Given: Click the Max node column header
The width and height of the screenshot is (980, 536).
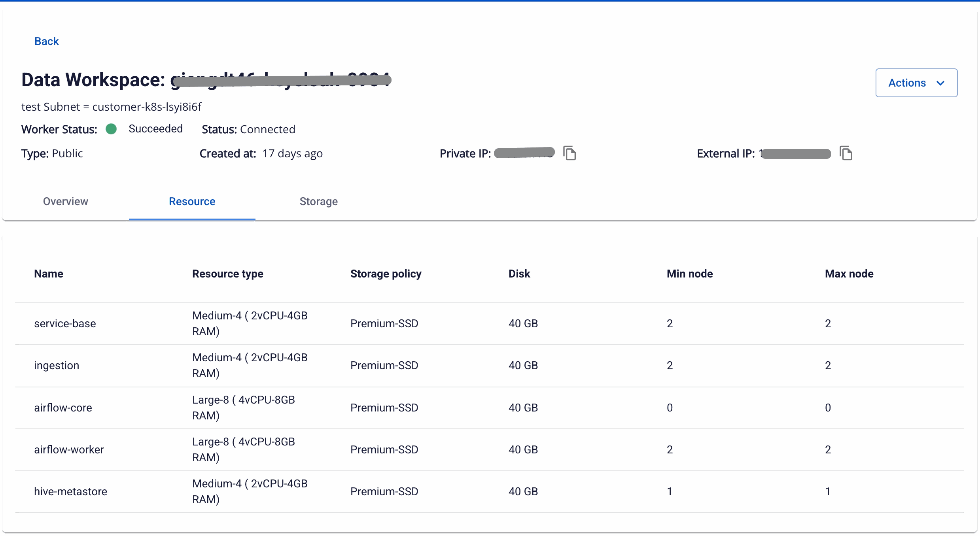Looking at the screenshot, I should [x=849, y=274].
